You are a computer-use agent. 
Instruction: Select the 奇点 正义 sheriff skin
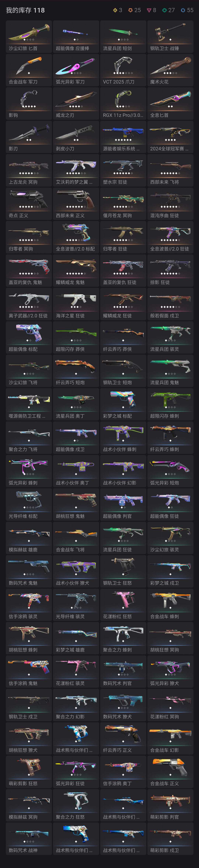(29, 203)
